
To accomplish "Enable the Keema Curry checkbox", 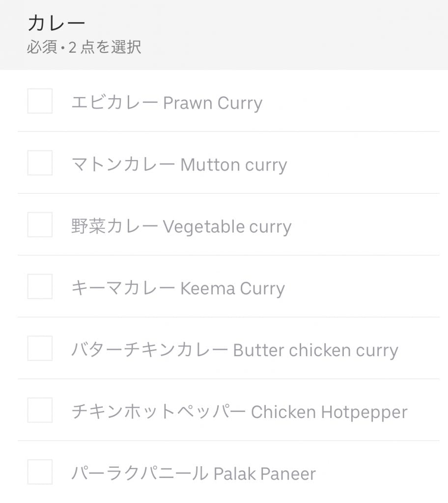I will click(40, 287).
